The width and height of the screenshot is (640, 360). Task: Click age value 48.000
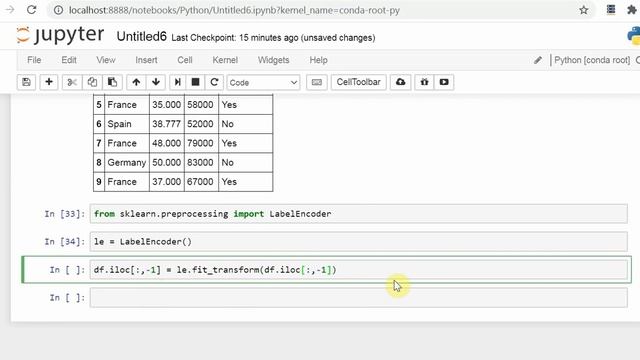tap(166, 143)
